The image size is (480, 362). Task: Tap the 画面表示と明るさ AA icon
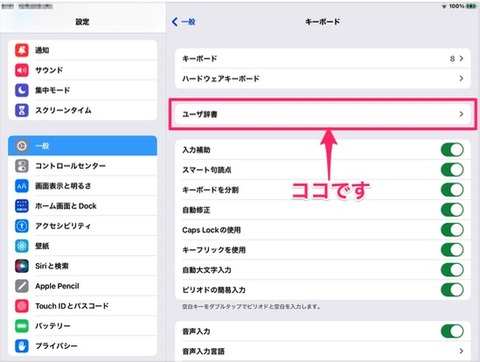tap(22, 186)
